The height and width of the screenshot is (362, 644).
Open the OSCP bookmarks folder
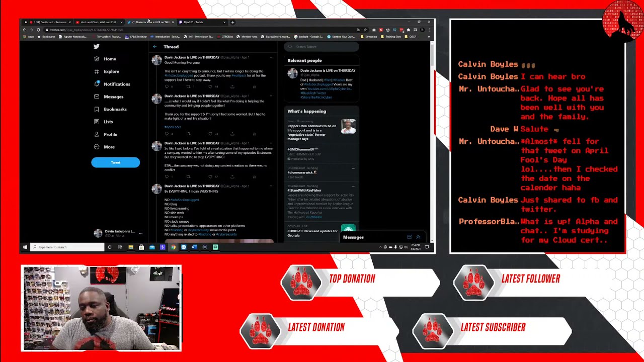point(411,37)
